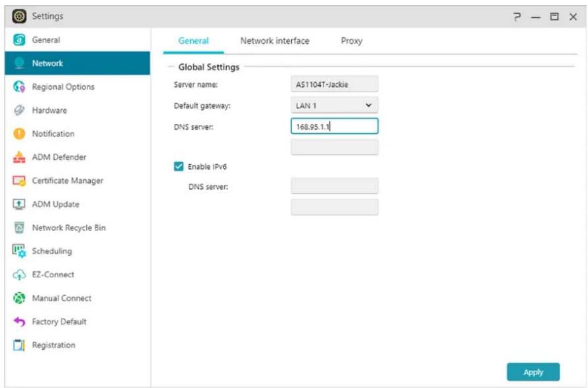The width and height of the screenshot is (588, 388).
Task: Switch to the Network interface tab
Action: tap(275, 41)
